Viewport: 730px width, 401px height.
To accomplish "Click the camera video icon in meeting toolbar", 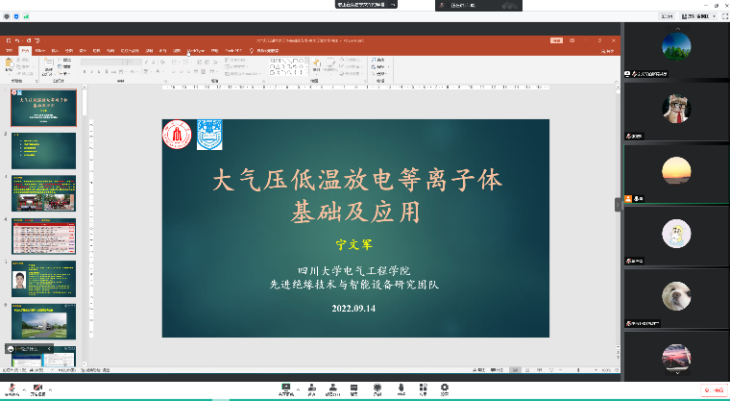I will click(x=38, y=387).
